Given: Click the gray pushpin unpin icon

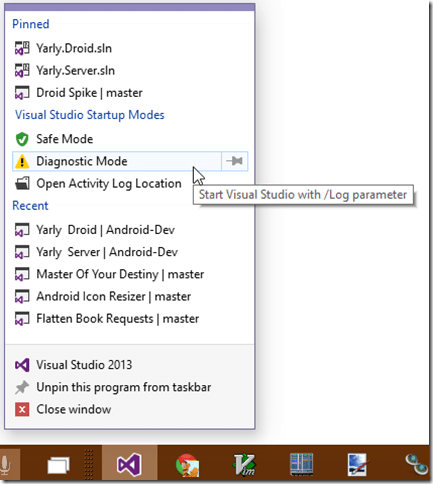Looking at the screenshot, I should tap(22, 387).
